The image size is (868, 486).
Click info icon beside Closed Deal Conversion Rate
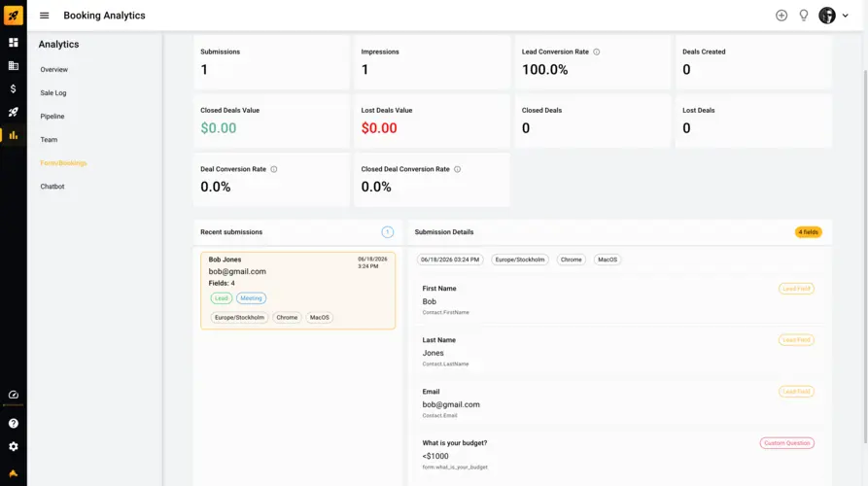click(x=457, y=169)
